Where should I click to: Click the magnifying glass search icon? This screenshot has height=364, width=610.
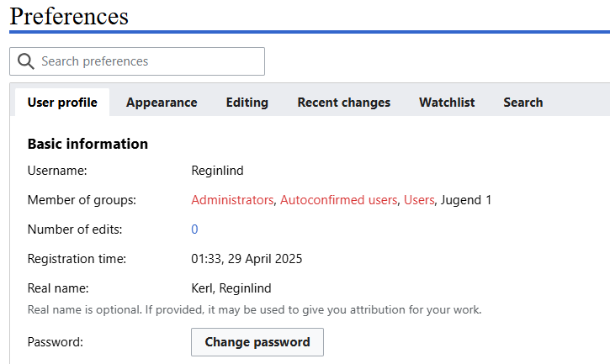pos(26,61)
